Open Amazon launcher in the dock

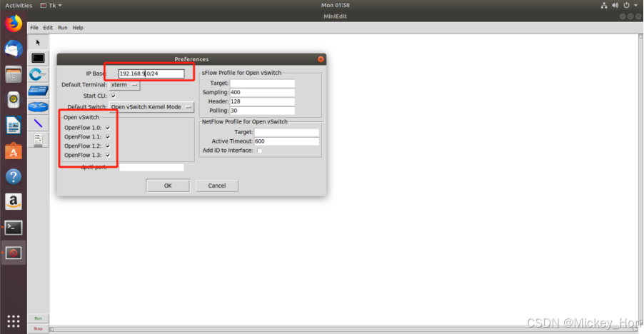(14, 202)
